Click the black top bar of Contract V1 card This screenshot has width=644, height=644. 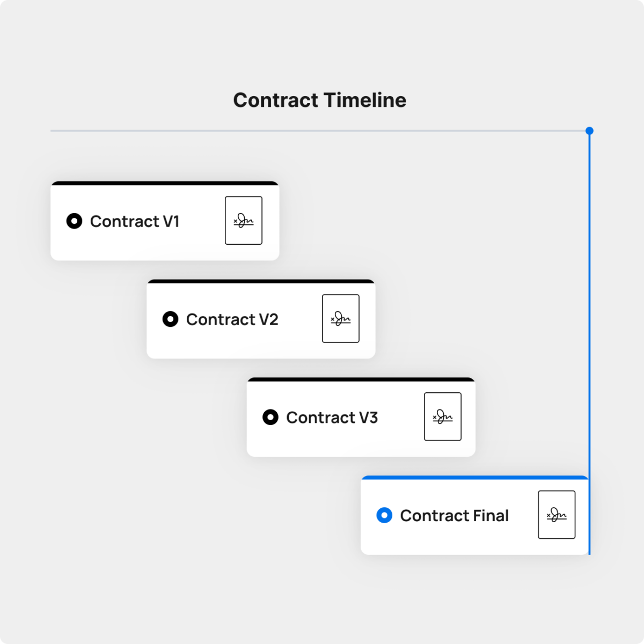pos(165,184)
